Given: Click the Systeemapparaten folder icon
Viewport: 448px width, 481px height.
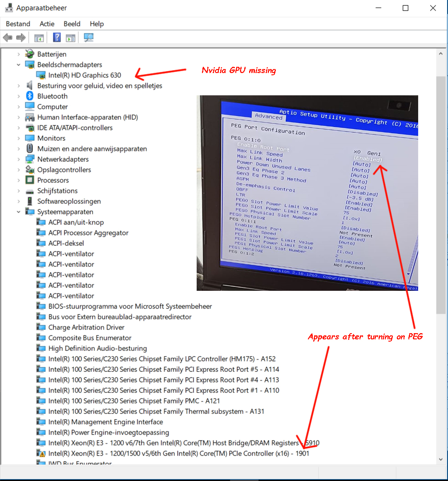Looking at the screenshot, I should point(30,212).
